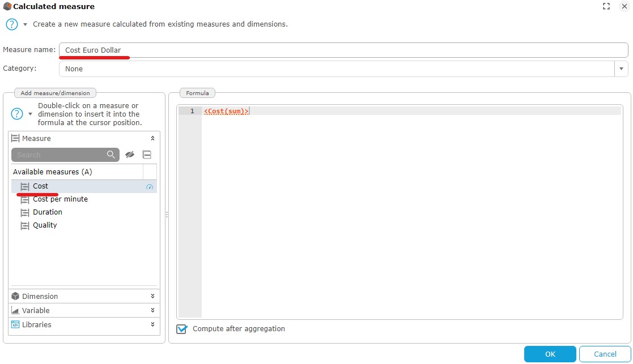Toggle the Compute after aggregation checkbox
This screenshot has height=364, width=633.
point(181,329)
